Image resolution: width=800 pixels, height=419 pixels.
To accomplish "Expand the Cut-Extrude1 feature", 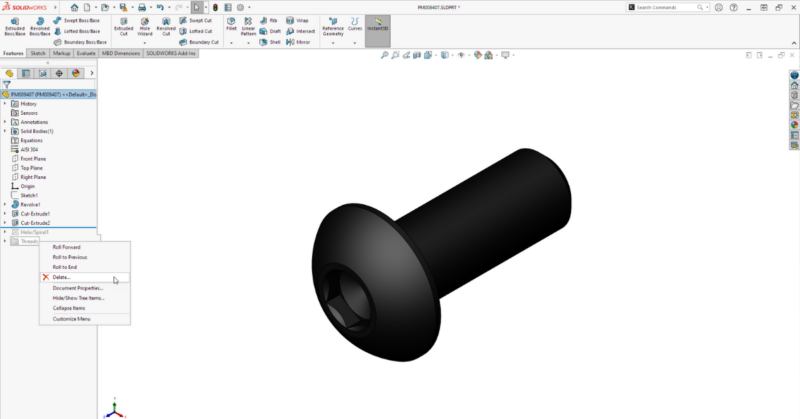I will click(x=5, y=214).
